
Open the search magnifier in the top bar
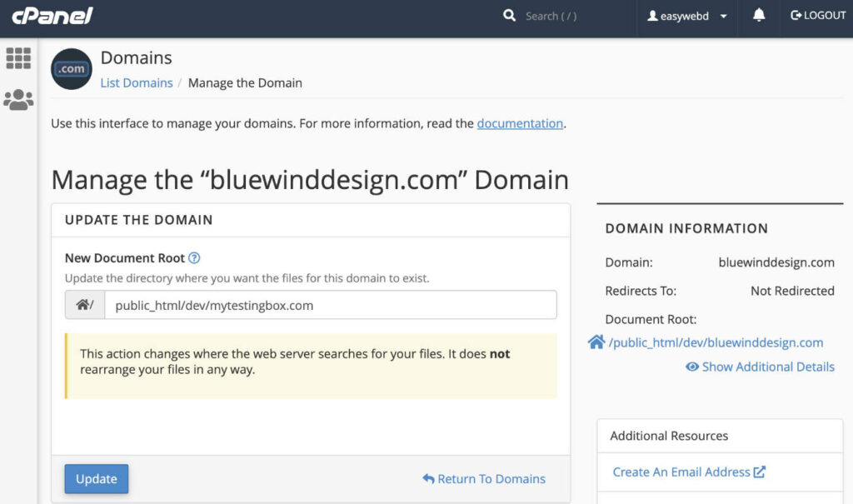click(x=509, y=15)
